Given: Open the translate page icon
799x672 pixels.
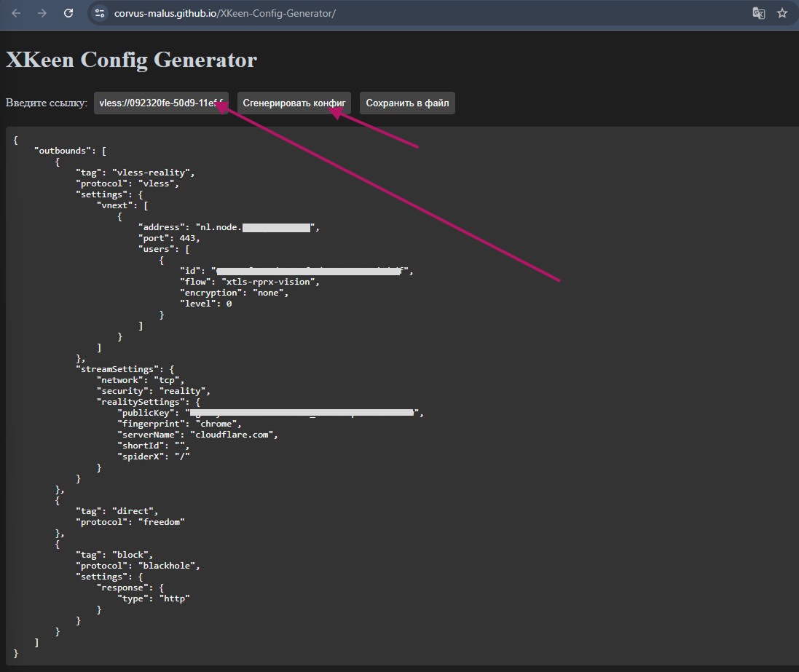Looking at the screenshot, I should [759, 13].
